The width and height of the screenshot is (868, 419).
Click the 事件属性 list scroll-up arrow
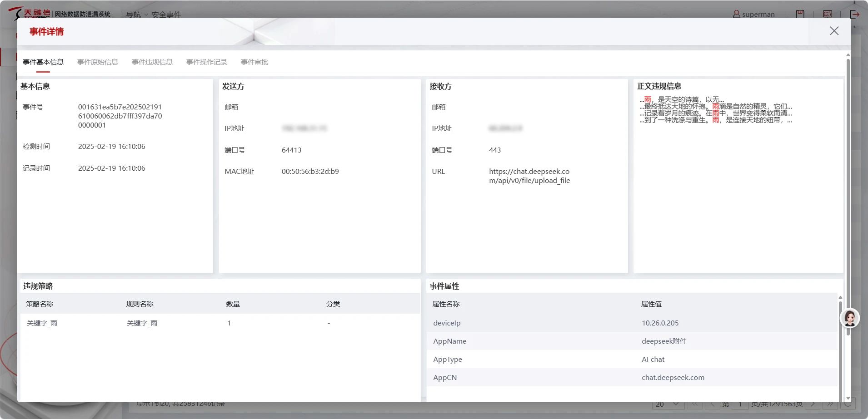point(840,297)
